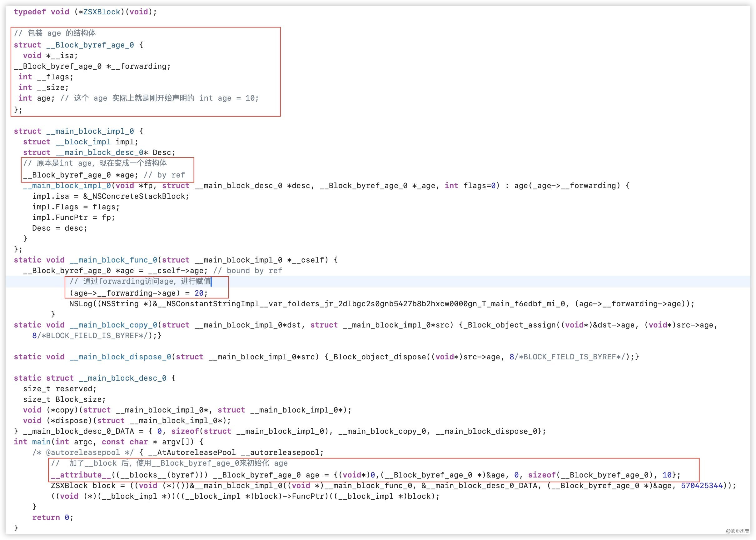Place cursor in the highlighted forwarding comment line
This screenshot has height=540, width=756.
[140, 281]
